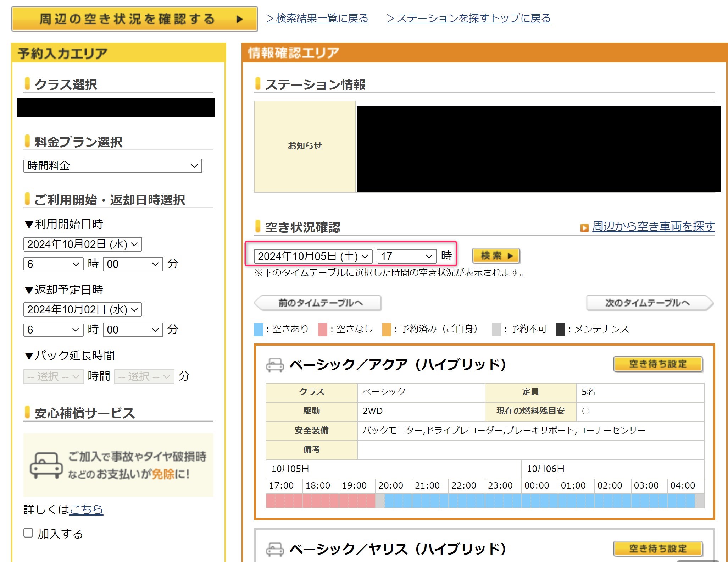Click the gray 予約不可 legend swatch
The height and width of the screenshot is (562, 728).
[x=496, y=329]
